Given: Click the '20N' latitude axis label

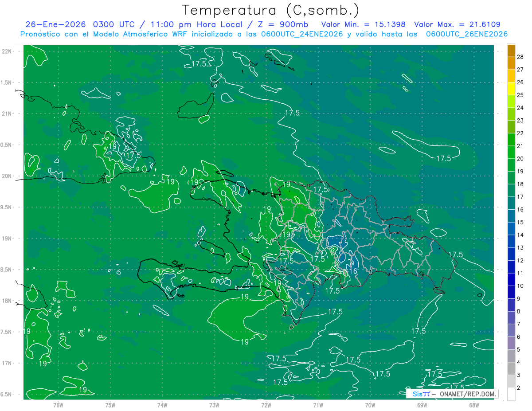Looking at the screenshot, I should (x=6, y=176).
